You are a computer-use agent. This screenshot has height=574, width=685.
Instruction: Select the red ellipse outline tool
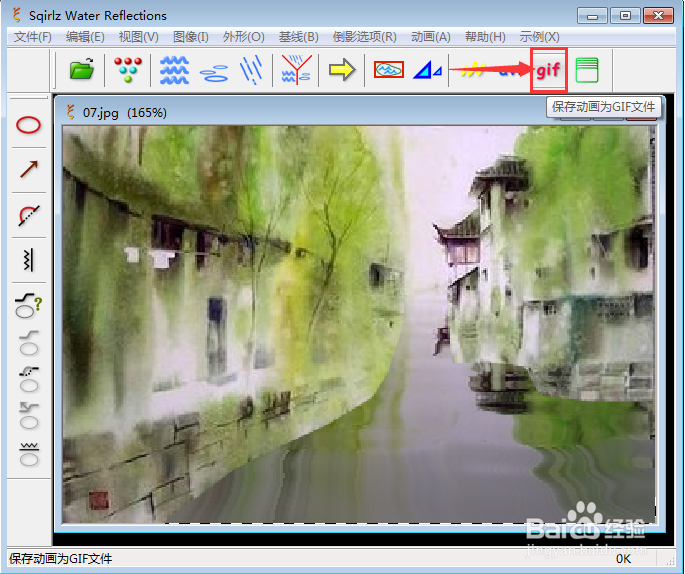(x=28, y=125)
